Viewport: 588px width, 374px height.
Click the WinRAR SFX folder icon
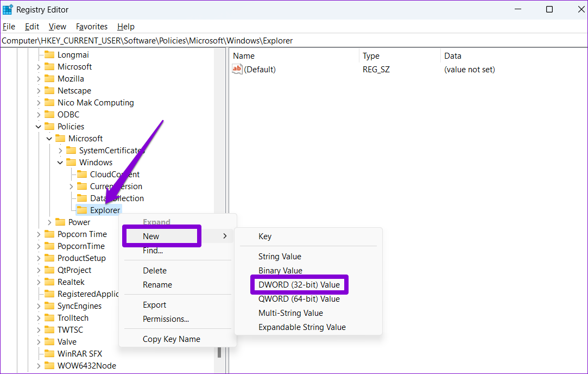click(49, 353)
